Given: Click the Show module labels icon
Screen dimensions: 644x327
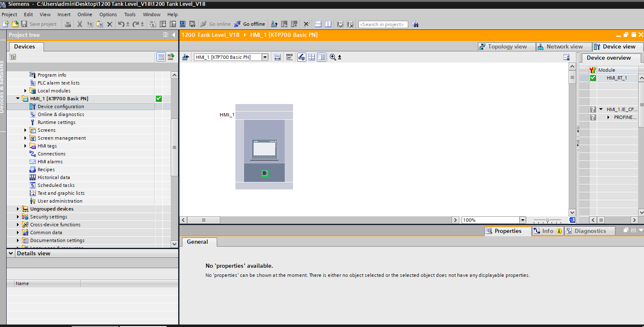Looking at the screenshot, I should (278, 57).
